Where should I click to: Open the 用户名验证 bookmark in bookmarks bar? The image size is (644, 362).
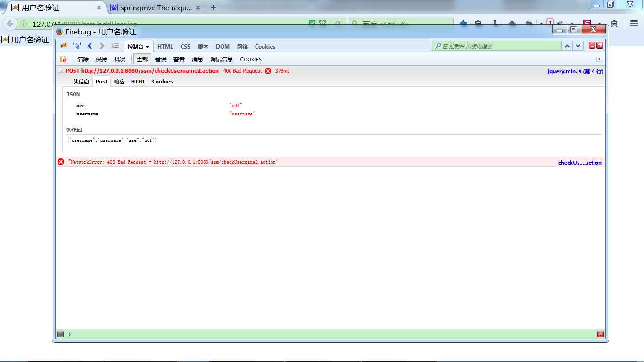[x=25, y=40]
